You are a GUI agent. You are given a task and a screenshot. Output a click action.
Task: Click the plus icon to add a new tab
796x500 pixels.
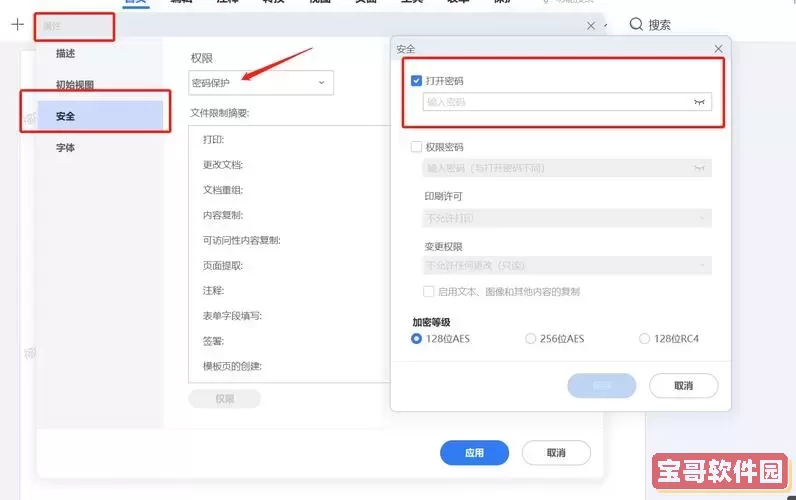[17, 25]
